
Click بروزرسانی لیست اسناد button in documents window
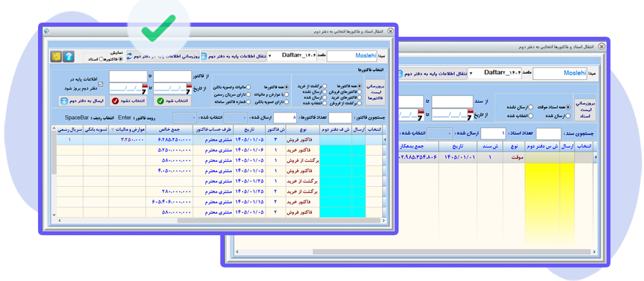tap(585, 110)
